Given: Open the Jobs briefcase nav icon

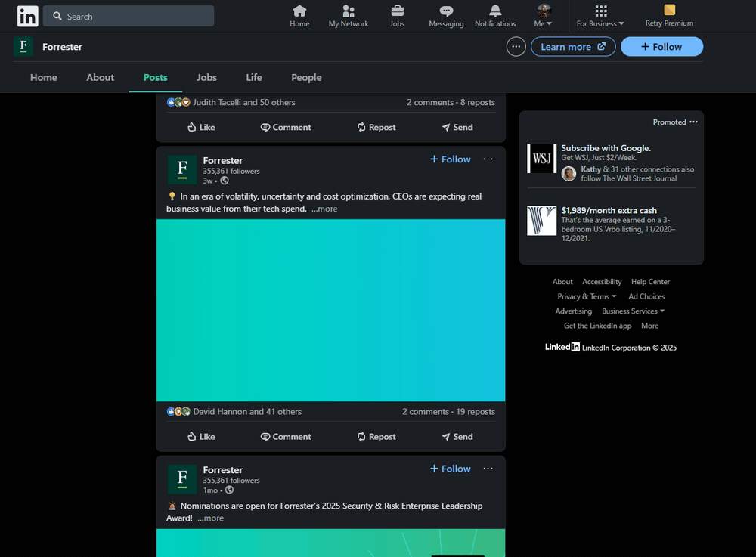Looking at the screenshot, I should pos(398,16).
